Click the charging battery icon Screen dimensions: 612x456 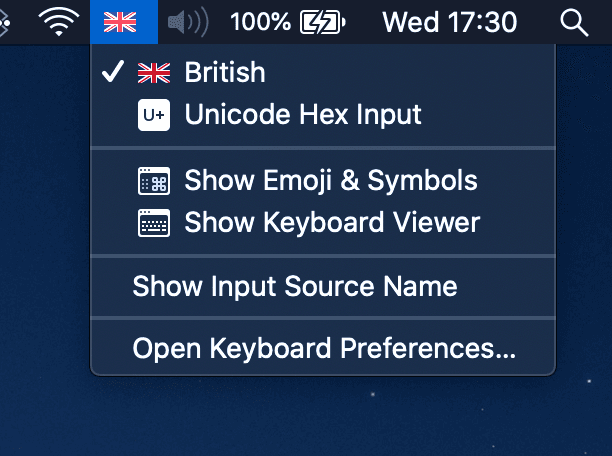(x=322, y=21)
